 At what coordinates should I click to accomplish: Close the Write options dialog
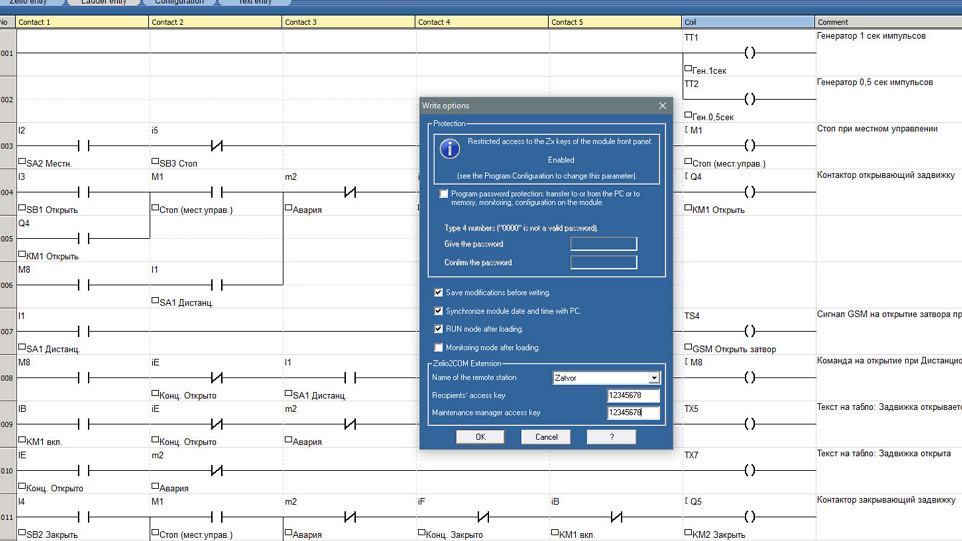click(662, 106)
